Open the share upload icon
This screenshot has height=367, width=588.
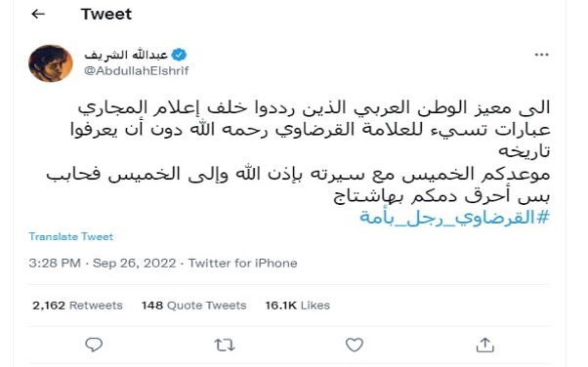click(x=484, y=345)
